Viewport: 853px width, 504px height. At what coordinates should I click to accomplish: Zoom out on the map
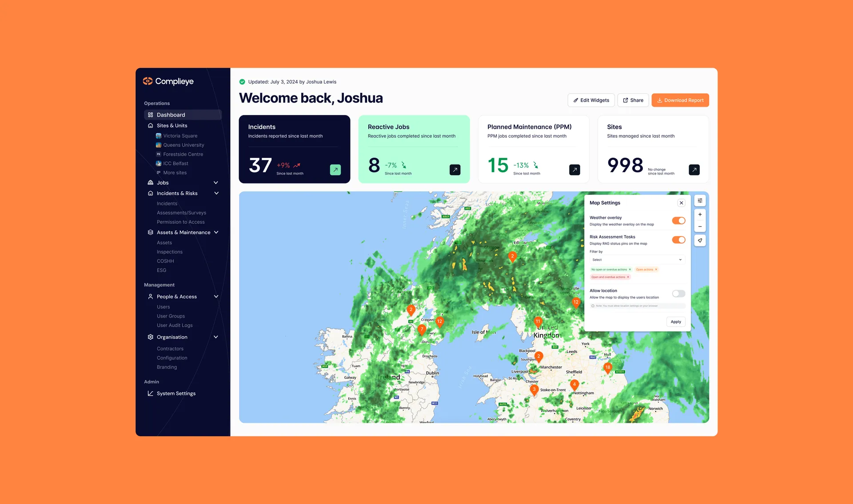pos(700,226)
